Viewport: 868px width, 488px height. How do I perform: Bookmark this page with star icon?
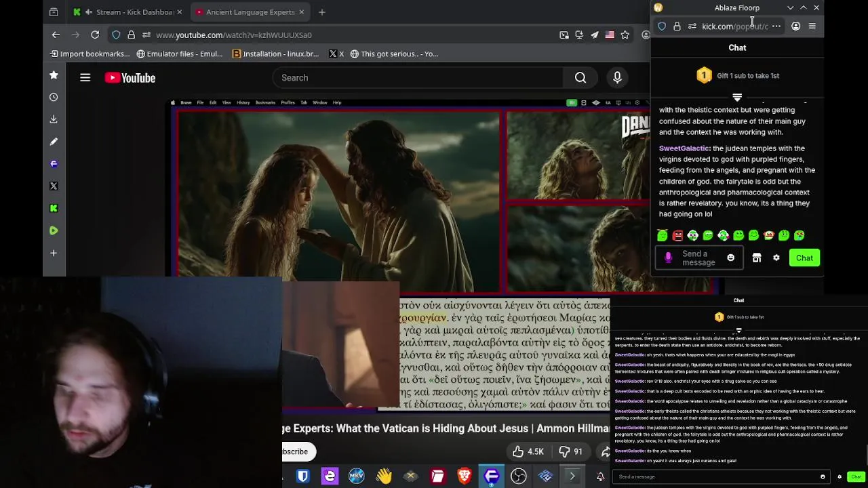tap(625, 35)
